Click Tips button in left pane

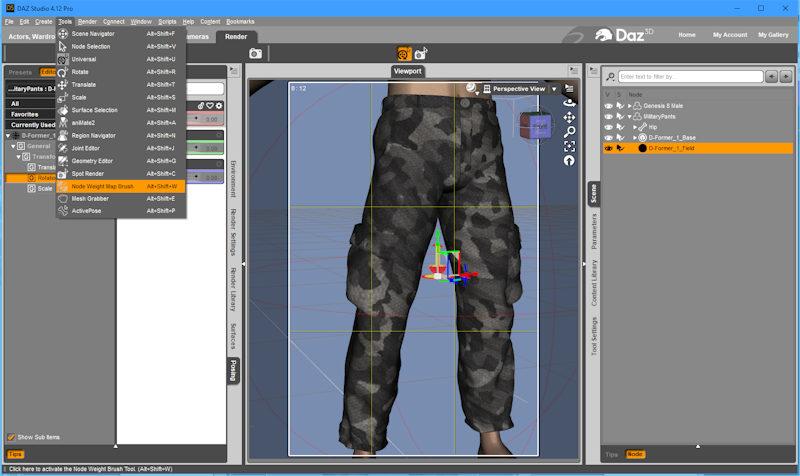coord(15,454)
